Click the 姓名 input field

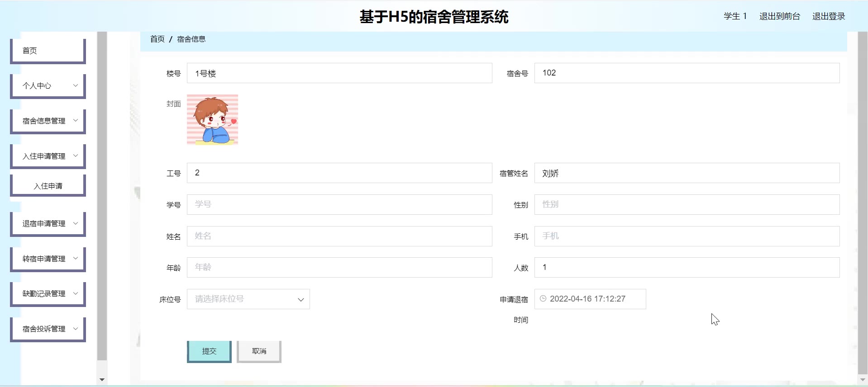pyautogui.click(x=339, y=236)
